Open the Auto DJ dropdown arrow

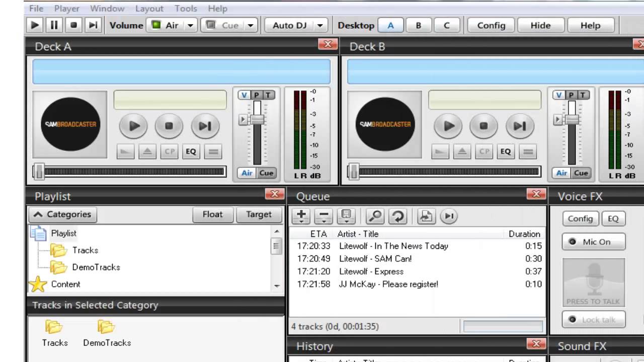(x=320, y=25)
